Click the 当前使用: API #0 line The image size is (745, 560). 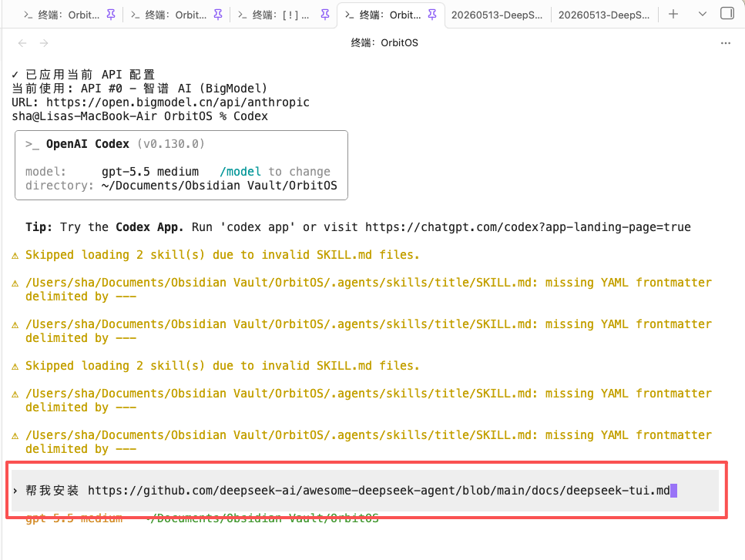coord(139,89)
